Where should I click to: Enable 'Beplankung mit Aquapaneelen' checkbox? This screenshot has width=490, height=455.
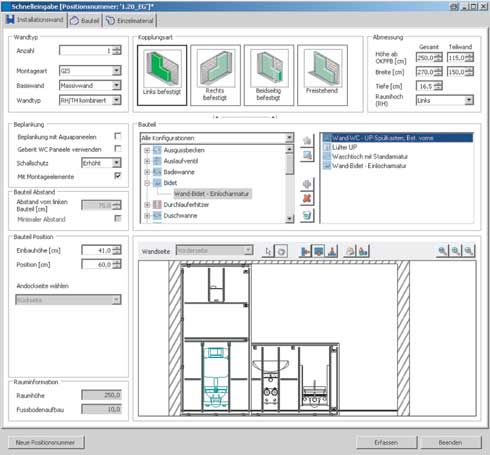117,136
